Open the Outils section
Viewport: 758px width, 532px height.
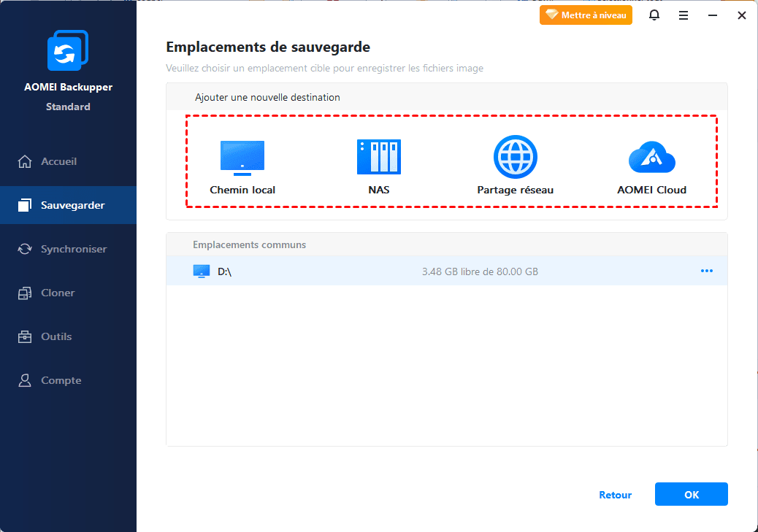pyautogui.click(x=68, y=336)
